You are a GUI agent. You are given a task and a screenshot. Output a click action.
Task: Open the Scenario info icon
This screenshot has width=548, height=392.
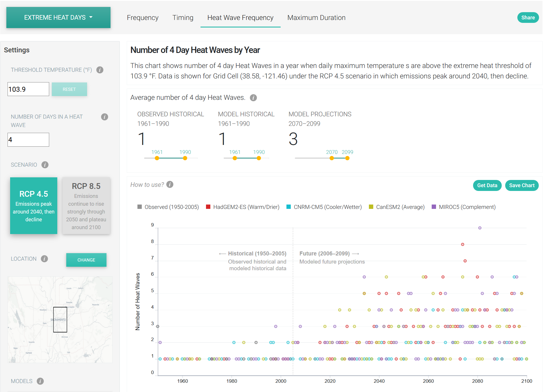(45, 165)
